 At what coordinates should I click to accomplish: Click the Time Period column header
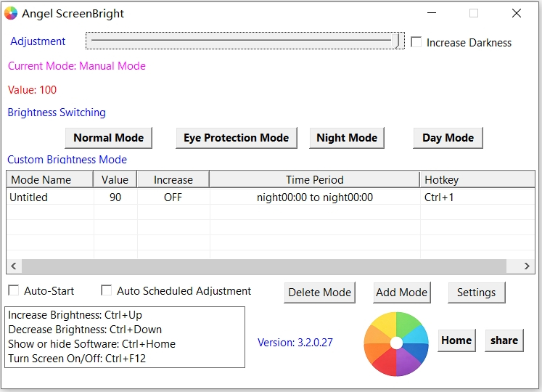[x=315, y=179]
